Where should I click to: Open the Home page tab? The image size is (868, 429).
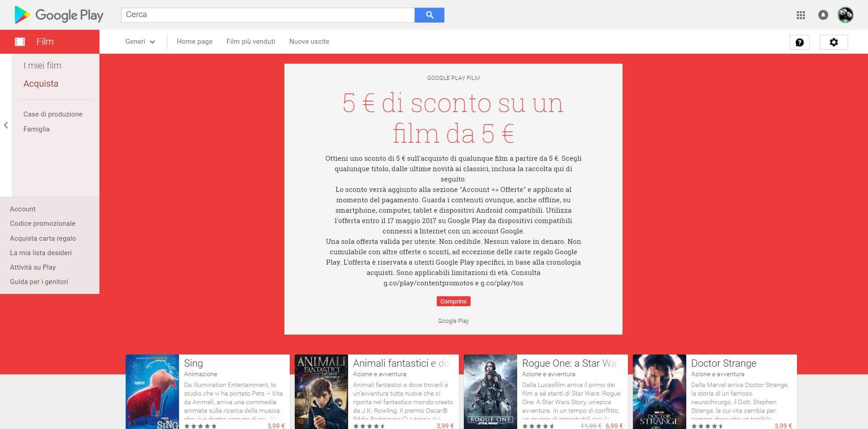pos(194,42)
